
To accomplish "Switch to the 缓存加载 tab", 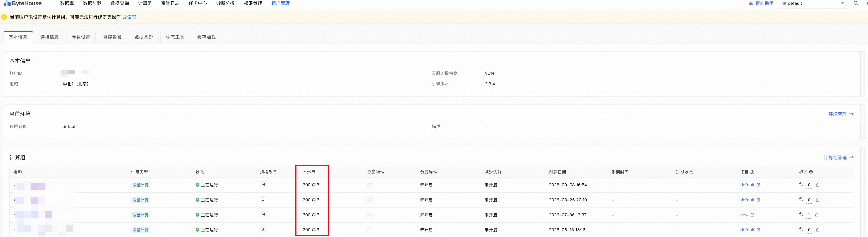I will tap(206, 37).
